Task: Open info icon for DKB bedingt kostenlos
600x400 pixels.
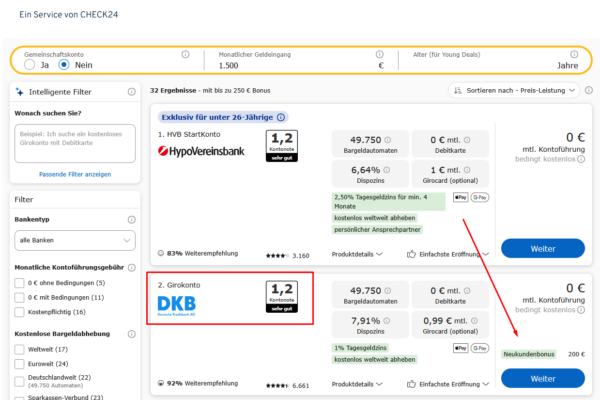Action: tap(581, 310)
